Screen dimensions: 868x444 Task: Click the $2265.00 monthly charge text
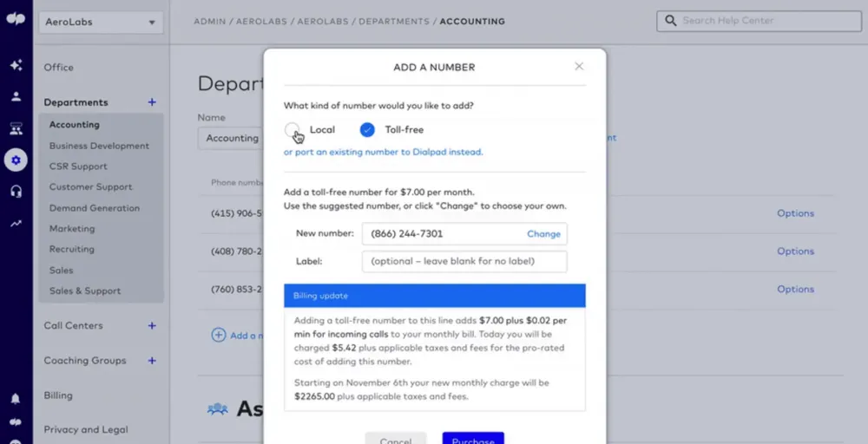coord(314,396)
